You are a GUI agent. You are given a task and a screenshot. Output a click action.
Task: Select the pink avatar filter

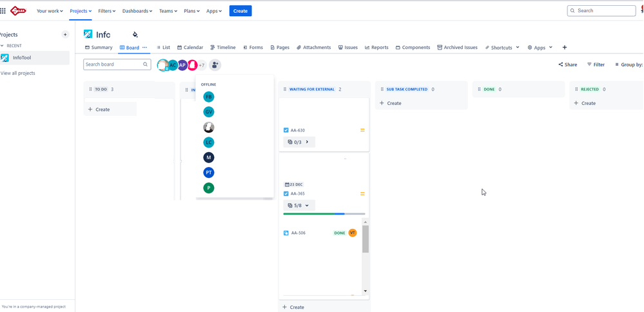[193, 65]
